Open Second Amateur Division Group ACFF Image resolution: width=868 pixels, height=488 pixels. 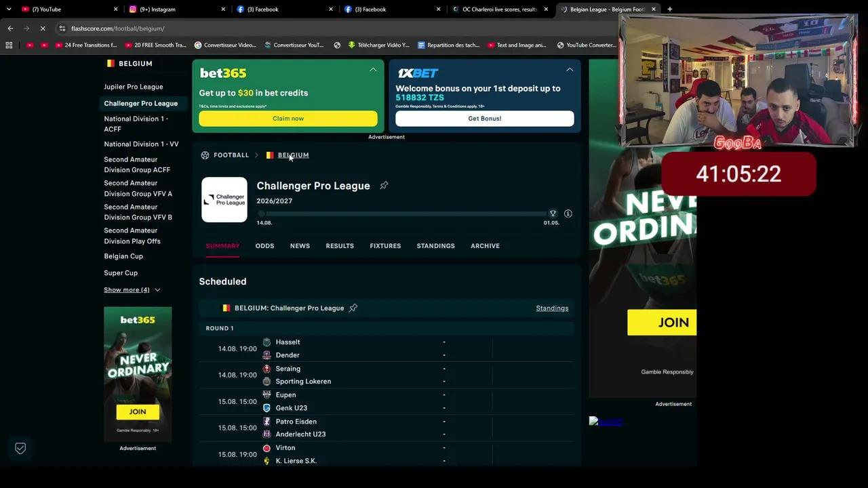137,165
